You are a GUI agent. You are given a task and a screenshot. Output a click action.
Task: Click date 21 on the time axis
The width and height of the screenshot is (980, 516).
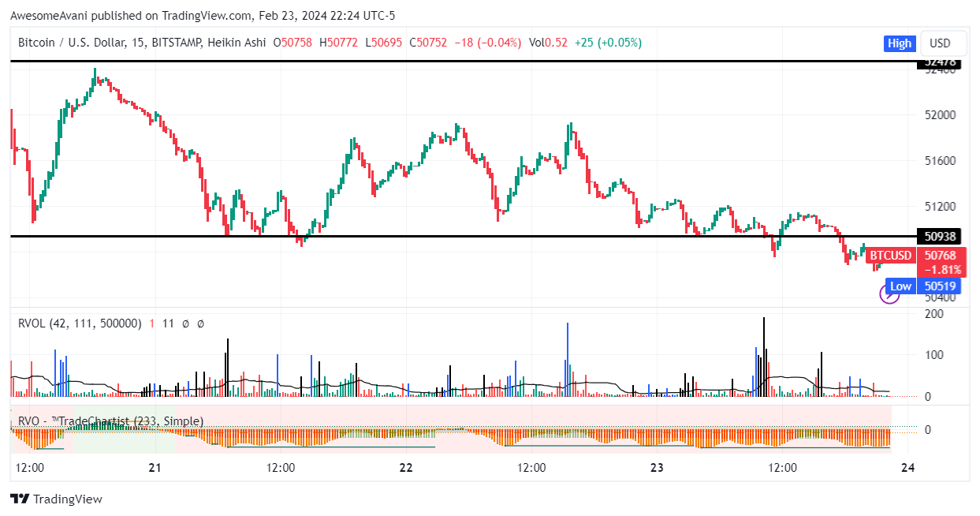[155, 468]
